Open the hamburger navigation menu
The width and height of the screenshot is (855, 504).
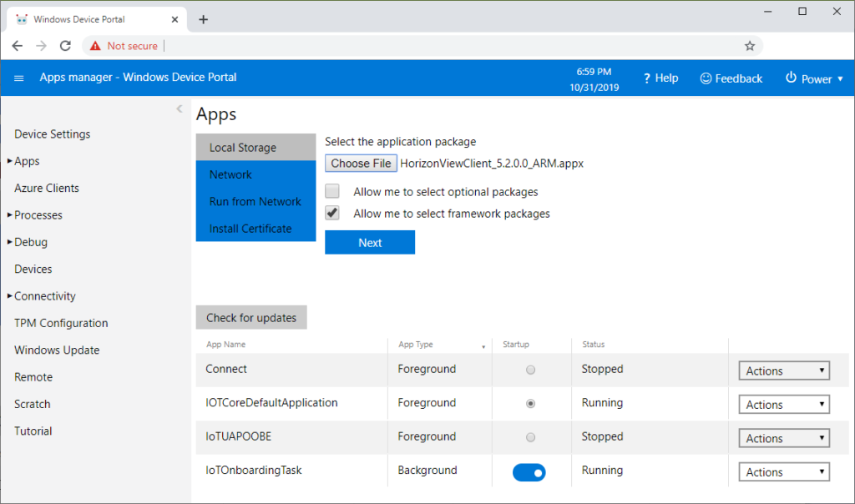click(x=18, y=78)
